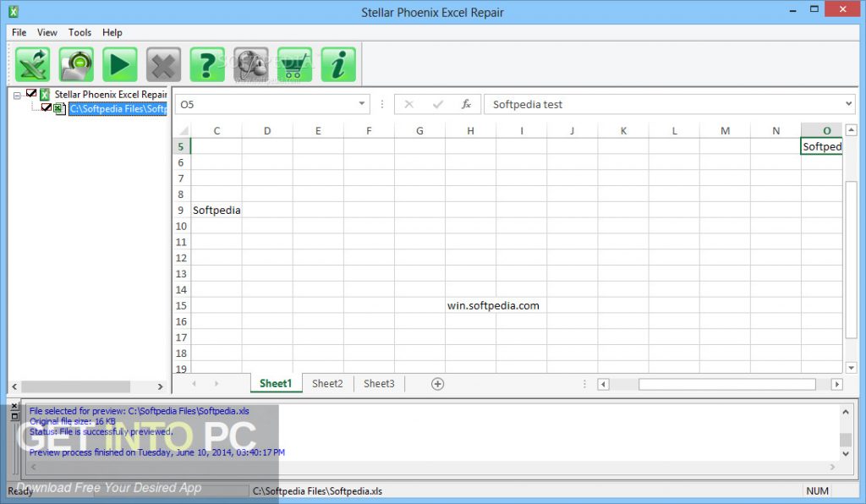
Task: Click the support technician toolbar icon
Action: 251,64
